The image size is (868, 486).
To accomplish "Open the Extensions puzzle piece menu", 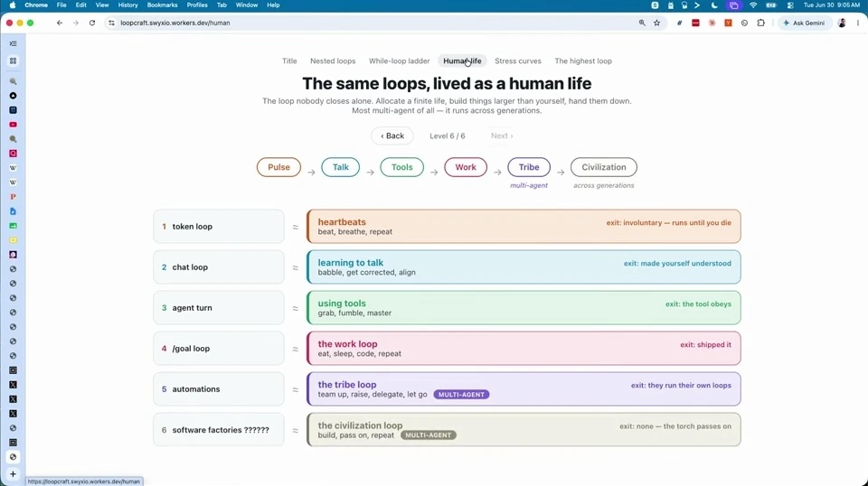I will pos(761,23).
